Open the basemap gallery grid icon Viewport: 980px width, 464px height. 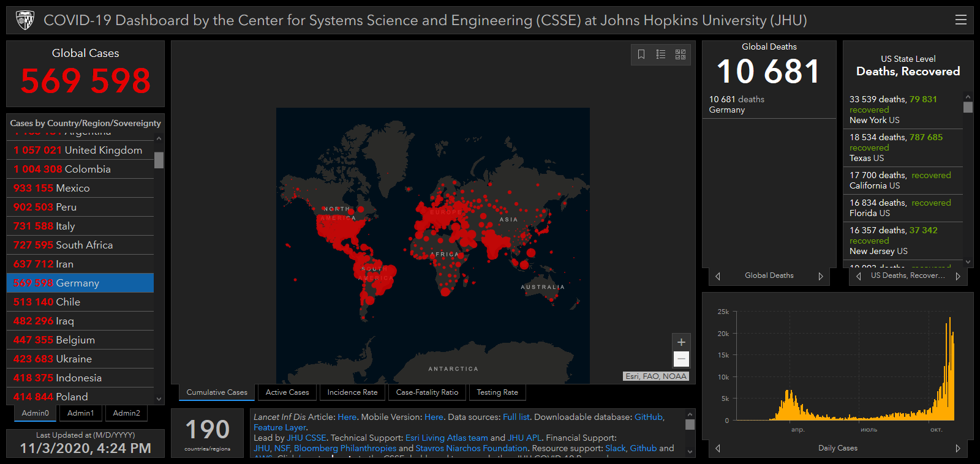tap(680, 54)
